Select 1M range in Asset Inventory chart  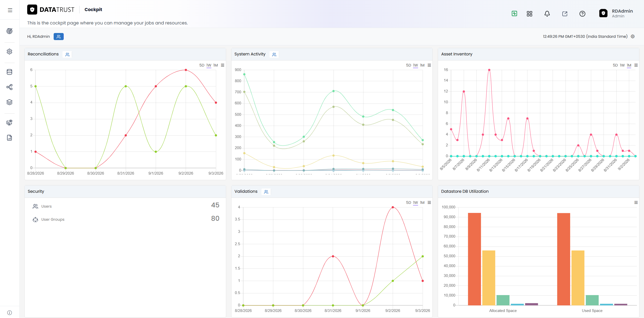[629, 65]
